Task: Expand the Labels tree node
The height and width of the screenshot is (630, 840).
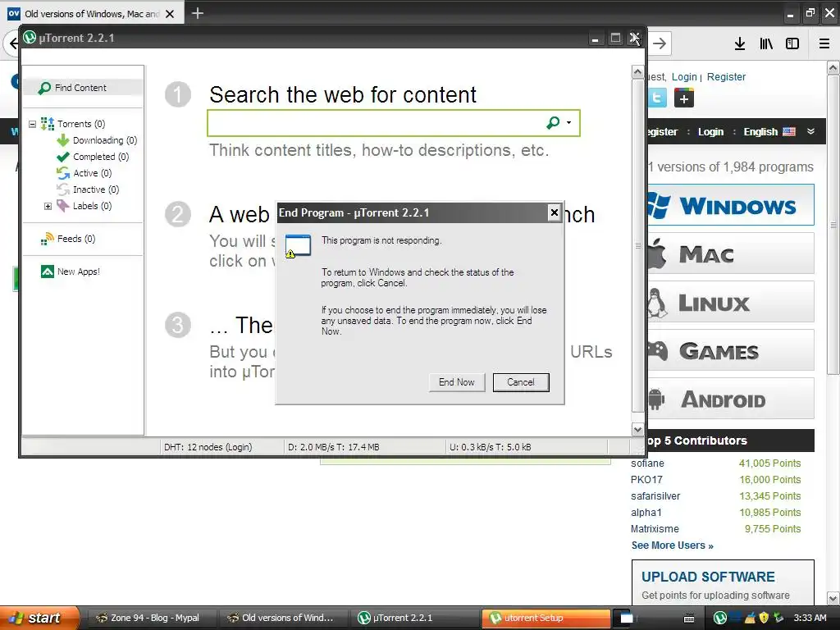Action: 48,206
